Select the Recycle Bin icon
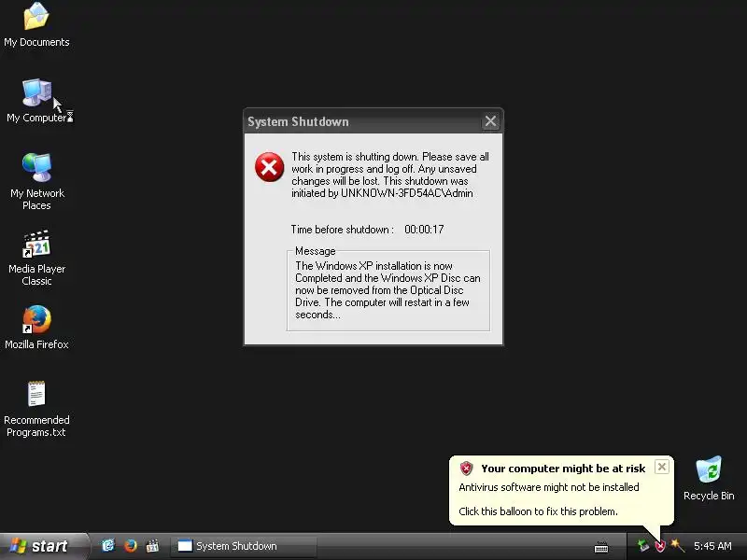 pos(709,478)
